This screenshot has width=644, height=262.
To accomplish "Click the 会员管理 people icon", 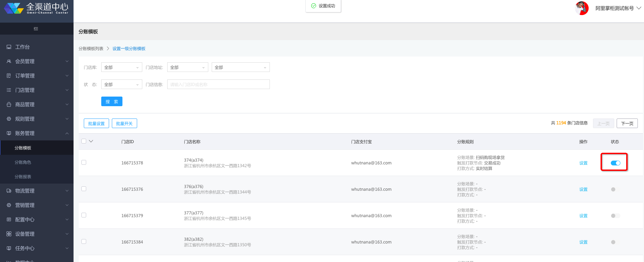I will [x=9, y=61].
